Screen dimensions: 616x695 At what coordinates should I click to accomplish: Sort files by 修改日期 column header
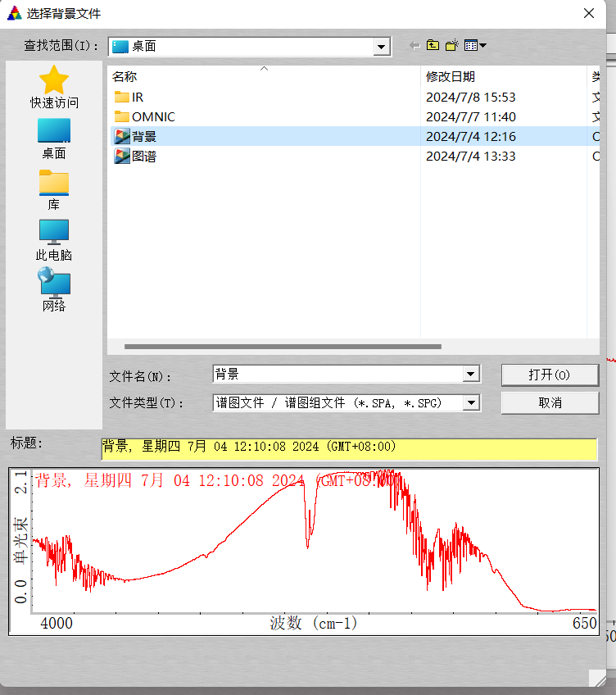(x=450, y=77)
